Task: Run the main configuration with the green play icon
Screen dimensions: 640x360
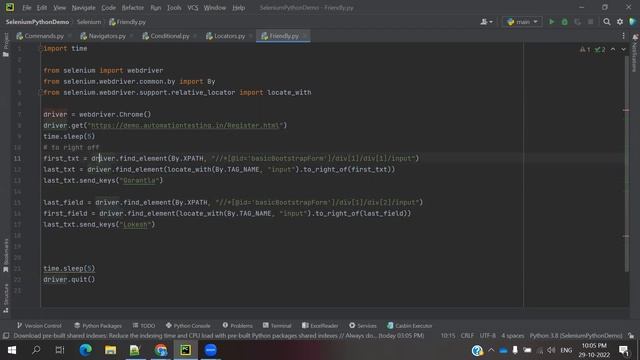Action: click(551, 22)
